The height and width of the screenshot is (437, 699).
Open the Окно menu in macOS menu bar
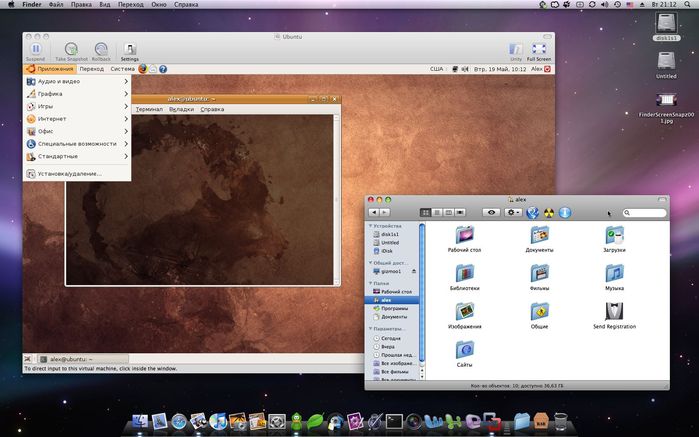(159, 4)
